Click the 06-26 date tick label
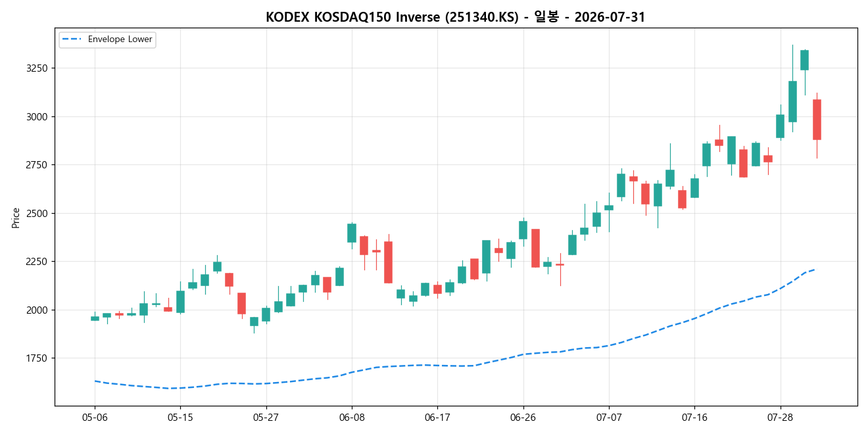 pyautogui.click(x=523, y=418)
